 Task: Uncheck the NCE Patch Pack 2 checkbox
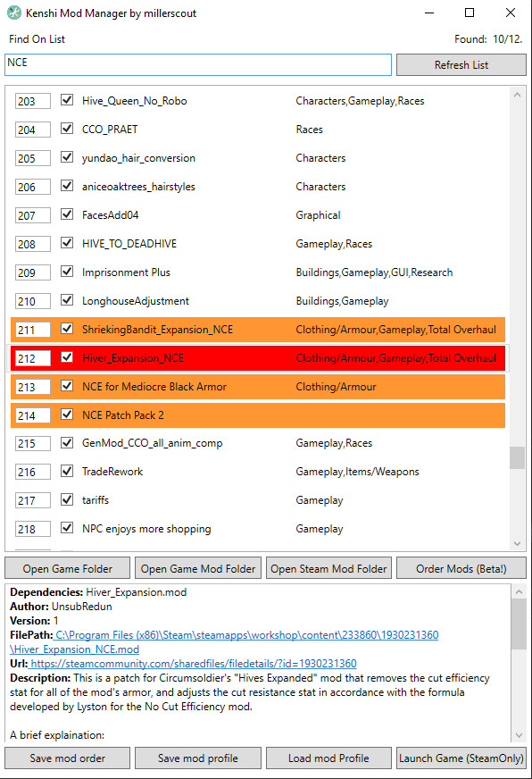tap(67, 414)
